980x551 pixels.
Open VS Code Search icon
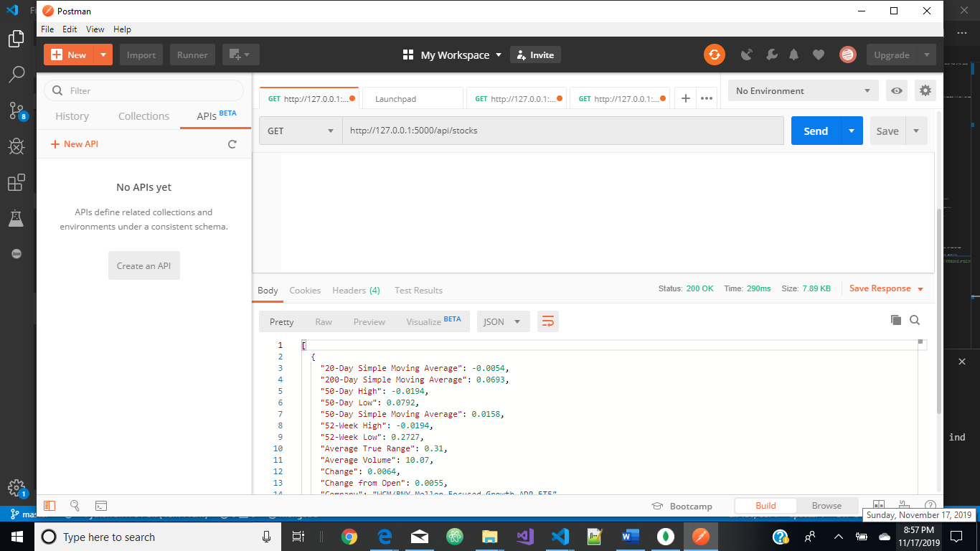[x=16, y=74]
